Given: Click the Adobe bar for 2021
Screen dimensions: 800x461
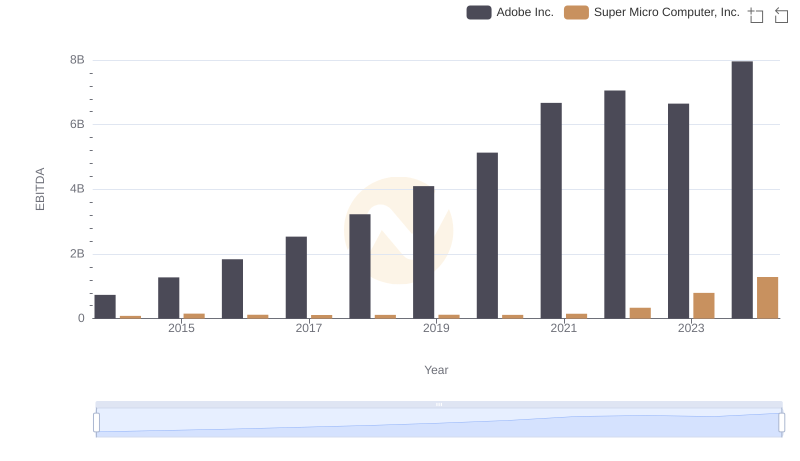Looking at the screenshot, I should point(551,211).
